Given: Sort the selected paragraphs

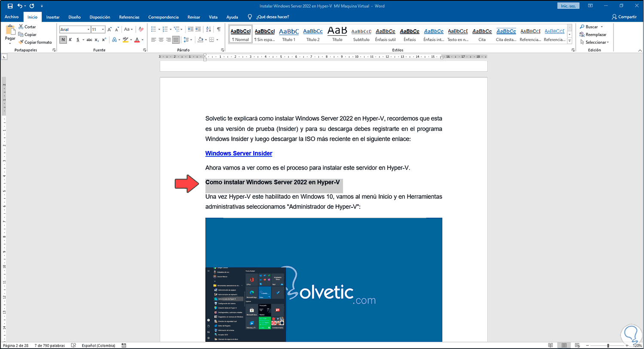Looking at the screenshot, I should click(x=209, y=29).
